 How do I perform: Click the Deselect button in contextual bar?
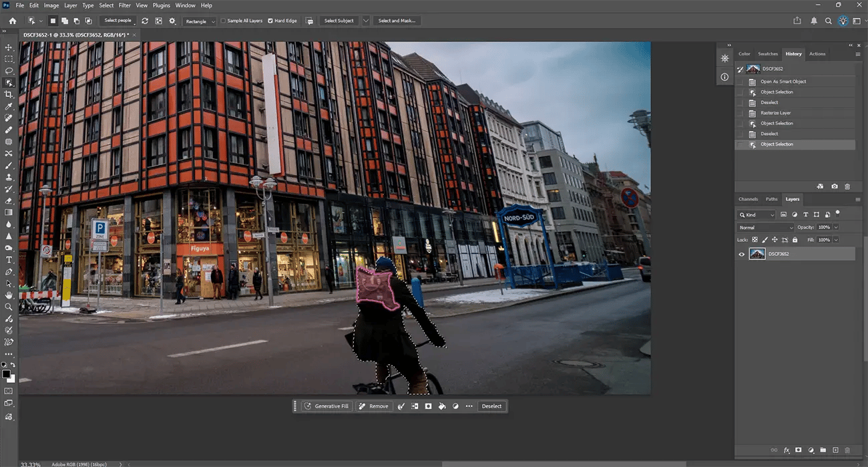click(491, 406)
